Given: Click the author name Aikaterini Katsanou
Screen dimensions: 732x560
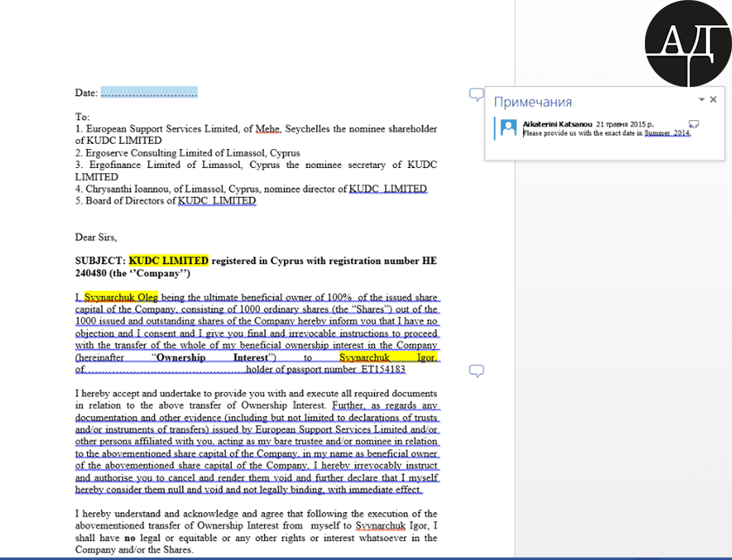Looking at the screenshot, I should pyautogui.click(x=557, y=125).
